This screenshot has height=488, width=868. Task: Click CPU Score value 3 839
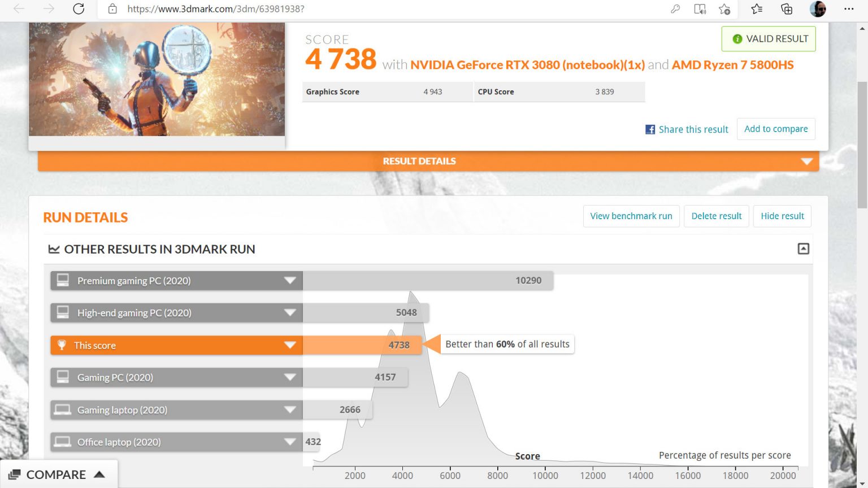[604, 92]
